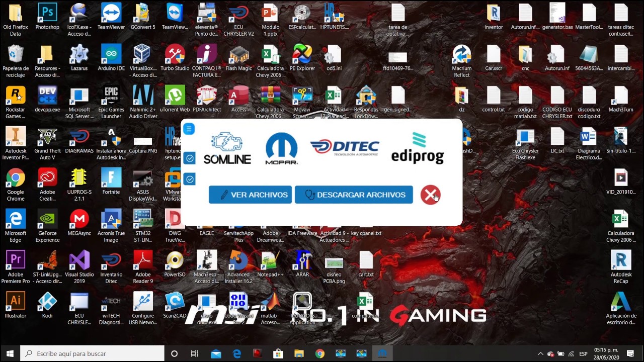Viewport: 644px width, 362px height.
Task: Select the Epic Games Launcher icon
Action: 111,103
